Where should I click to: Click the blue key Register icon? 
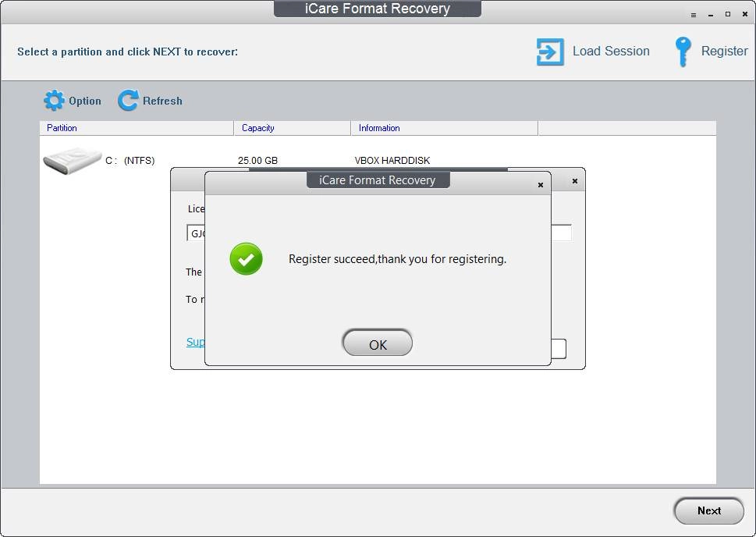point(683,52)
